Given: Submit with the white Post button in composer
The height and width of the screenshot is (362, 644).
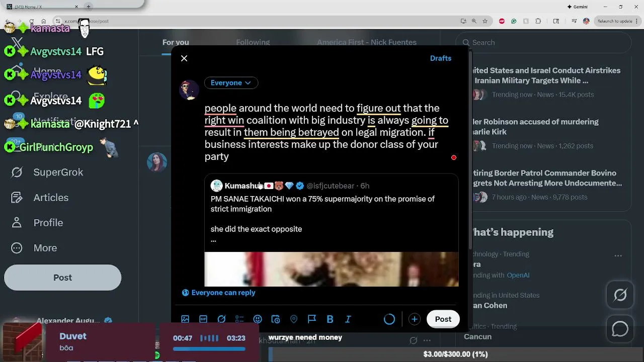Looking at the screenshot, I should 443,319.
